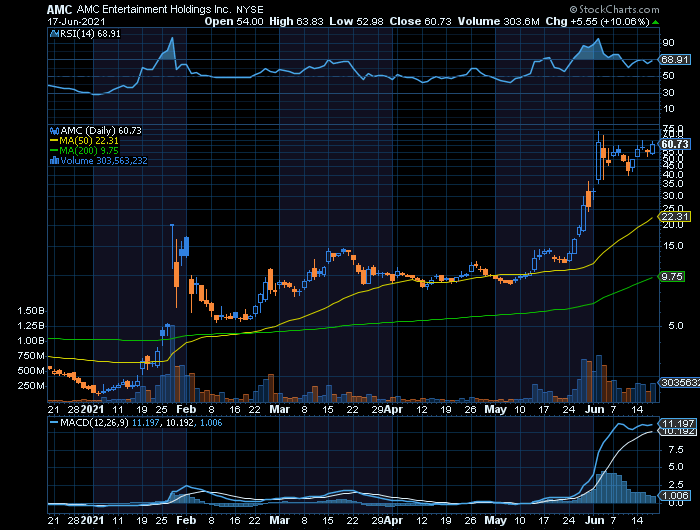
Task: Click May on the price panel date axis
Action: 496,409
